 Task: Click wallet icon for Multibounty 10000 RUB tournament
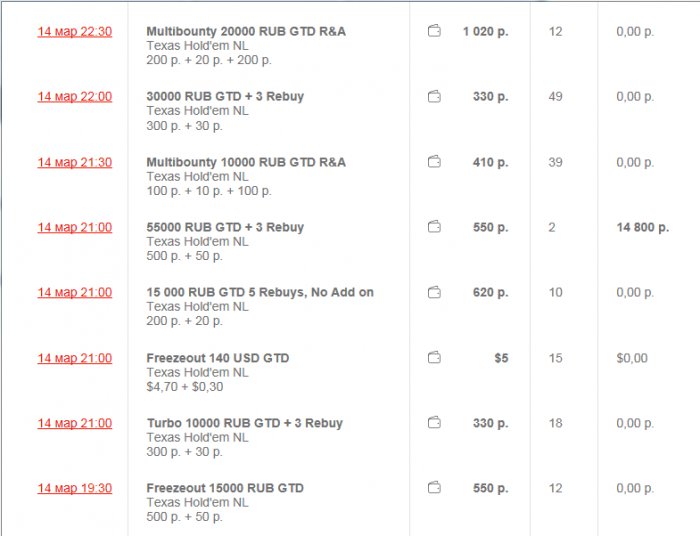tap(434, 162)
